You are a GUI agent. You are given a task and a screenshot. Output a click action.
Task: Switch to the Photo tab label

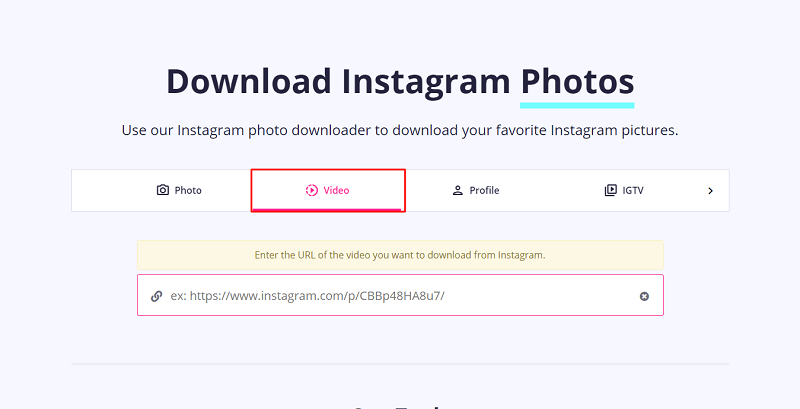tap(188, 190)
